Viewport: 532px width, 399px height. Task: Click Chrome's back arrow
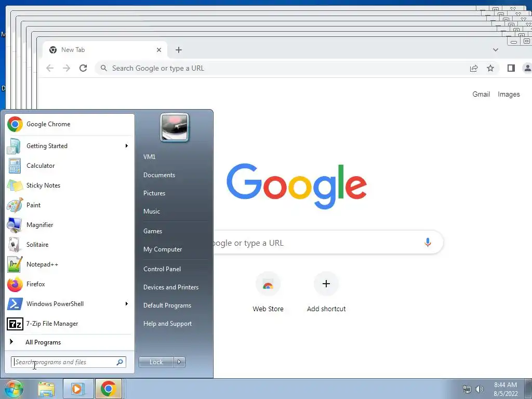point(50,68)
